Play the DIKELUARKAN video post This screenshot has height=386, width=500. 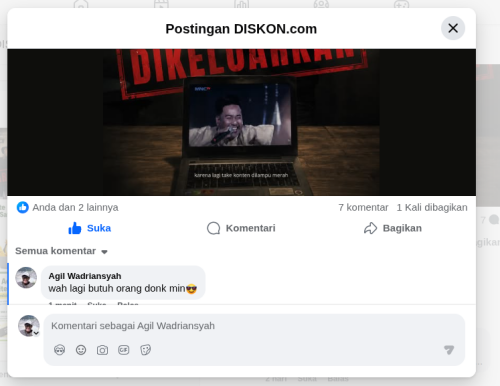[x=241, y=122]
